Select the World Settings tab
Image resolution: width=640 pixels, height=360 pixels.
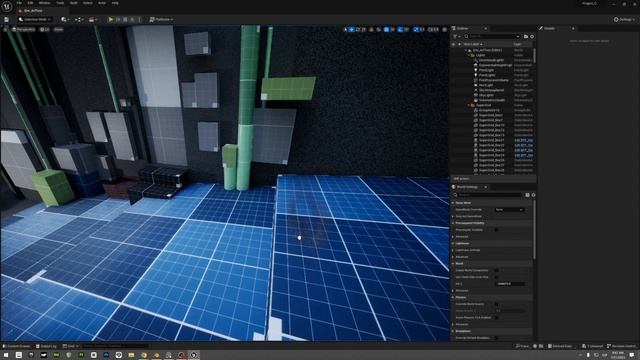[x=467, y=187]
